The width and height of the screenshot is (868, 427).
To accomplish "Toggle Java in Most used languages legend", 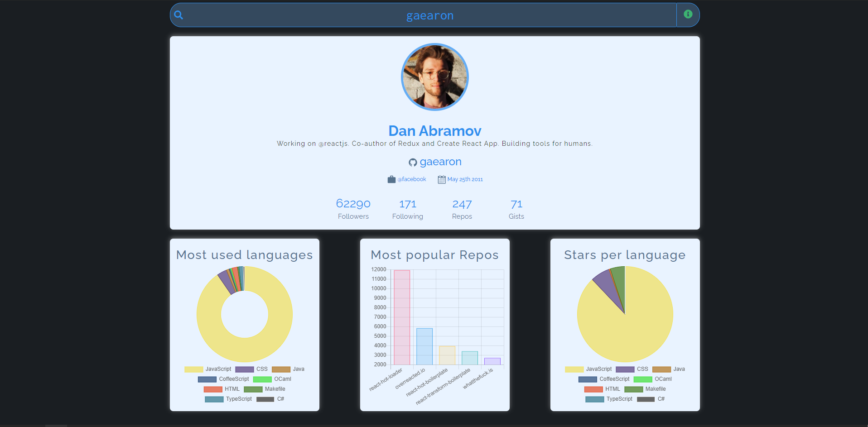I will tap(288, 369).
